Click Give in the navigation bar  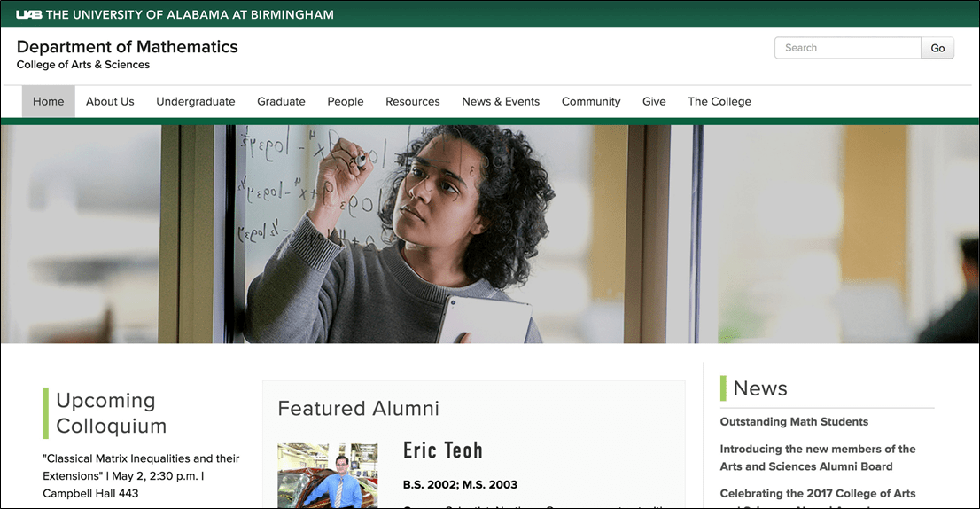[654, 101]
